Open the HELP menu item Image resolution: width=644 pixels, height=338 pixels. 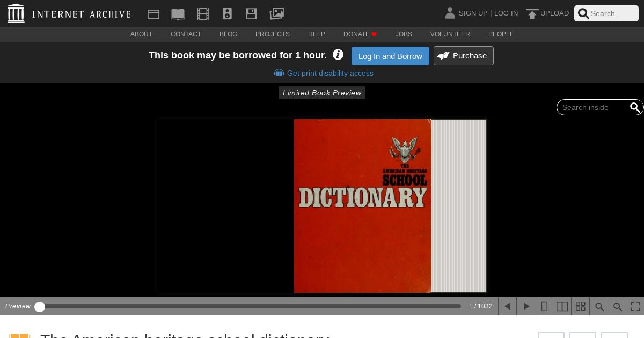coord(317,34)
